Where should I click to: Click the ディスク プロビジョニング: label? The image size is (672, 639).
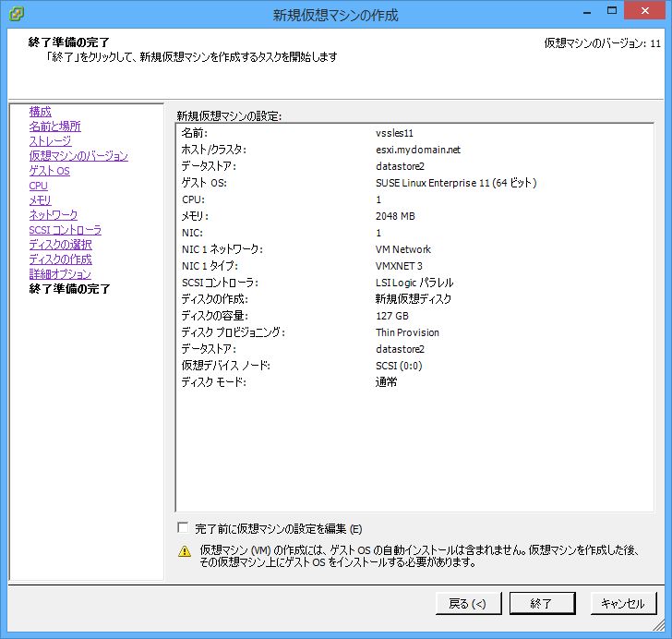pos(234,332)
